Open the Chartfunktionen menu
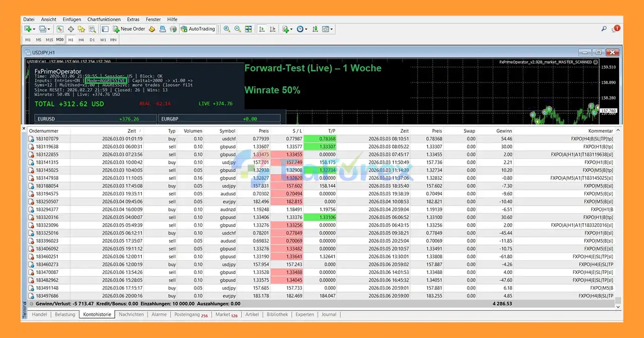Screen dimensions: 644x338 [x=104, y=19]
